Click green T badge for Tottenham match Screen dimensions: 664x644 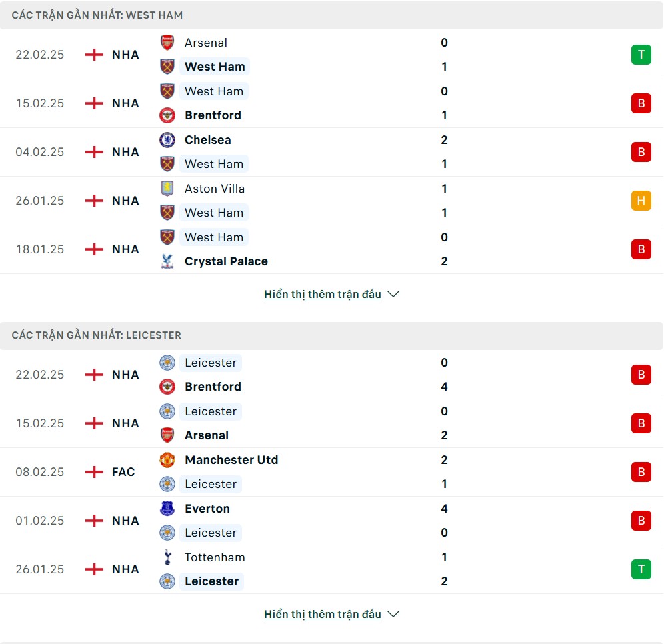point(641,569)
